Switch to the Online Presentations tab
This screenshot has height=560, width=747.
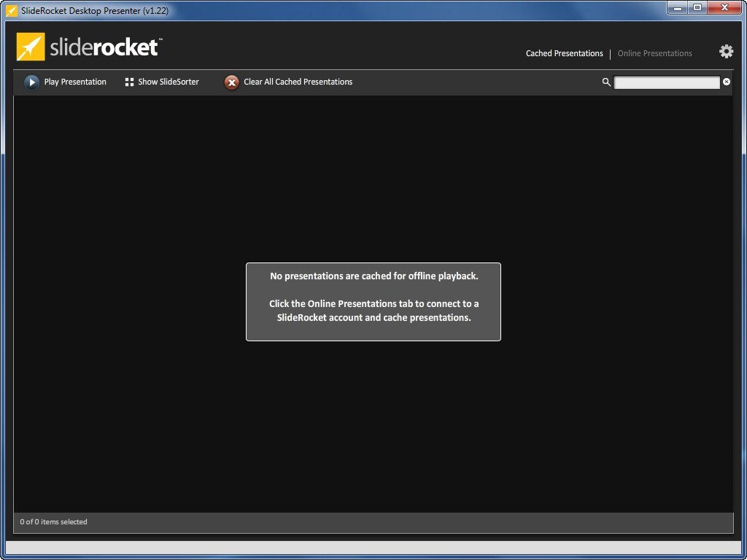[654, 53]
